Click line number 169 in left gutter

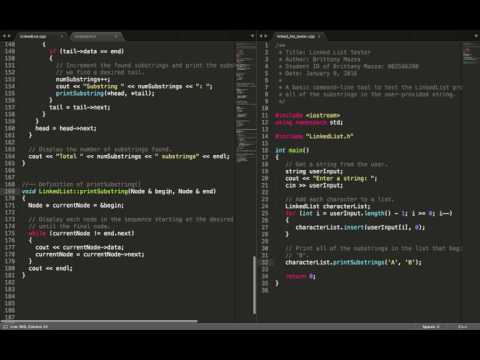point(10,191)
